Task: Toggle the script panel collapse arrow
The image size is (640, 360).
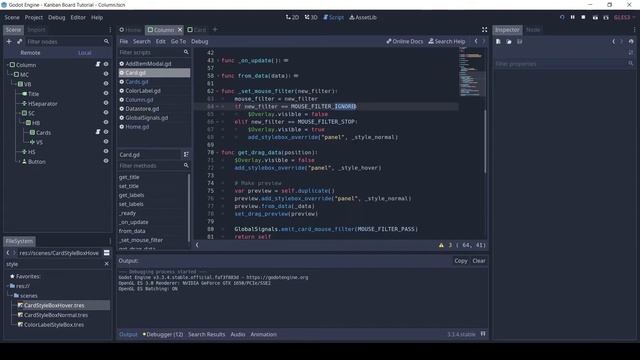Action: (197, 245)
